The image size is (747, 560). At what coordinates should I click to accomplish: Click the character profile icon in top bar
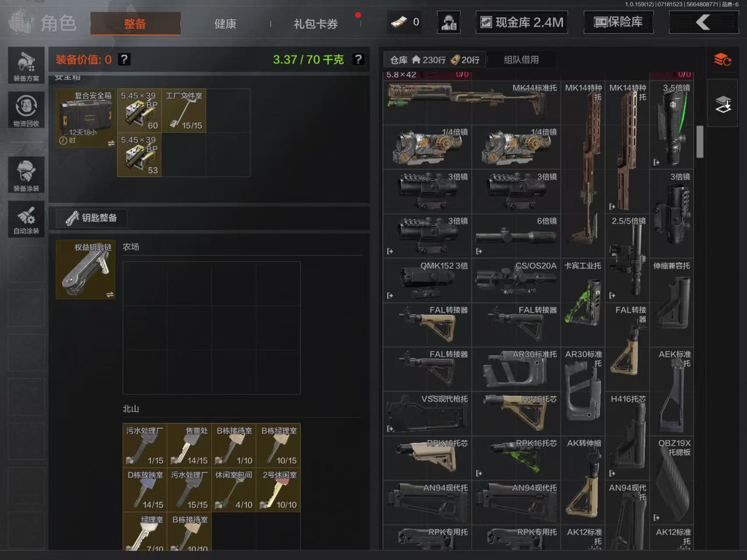pos(449,22)
